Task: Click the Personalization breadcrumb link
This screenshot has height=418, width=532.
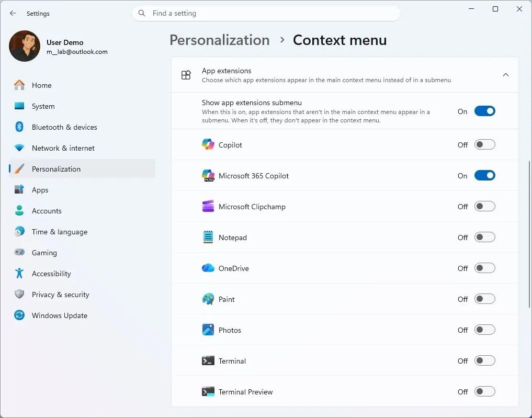Action: [220, 40]
